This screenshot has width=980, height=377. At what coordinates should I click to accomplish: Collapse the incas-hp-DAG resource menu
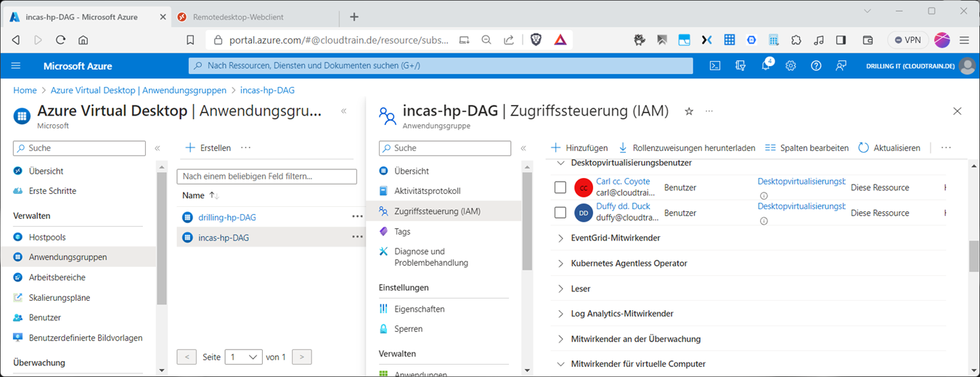click(x=523, y=148)
